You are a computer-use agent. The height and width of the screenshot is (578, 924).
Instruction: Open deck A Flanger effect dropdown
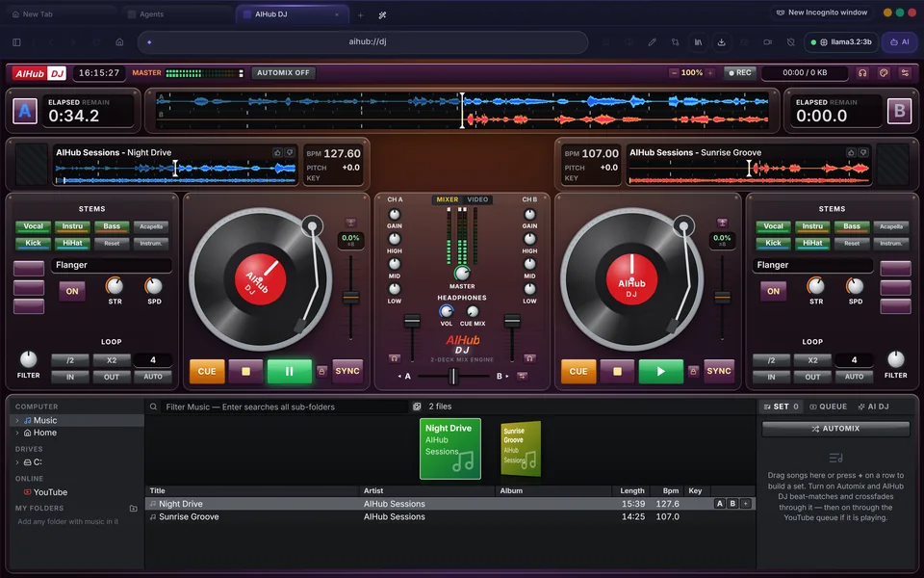coord(112,266)
